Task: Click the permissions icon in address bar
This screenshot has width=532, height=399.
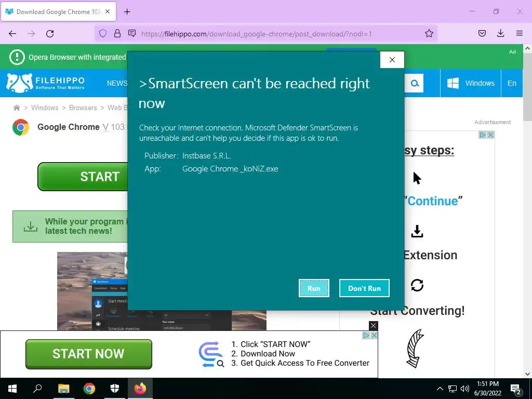Action: 132,33
